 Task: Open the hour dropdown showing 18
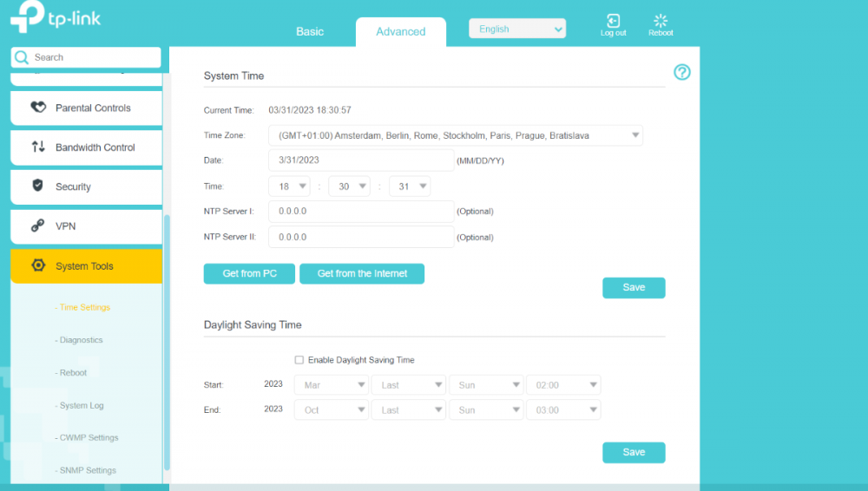coord(290,187)
